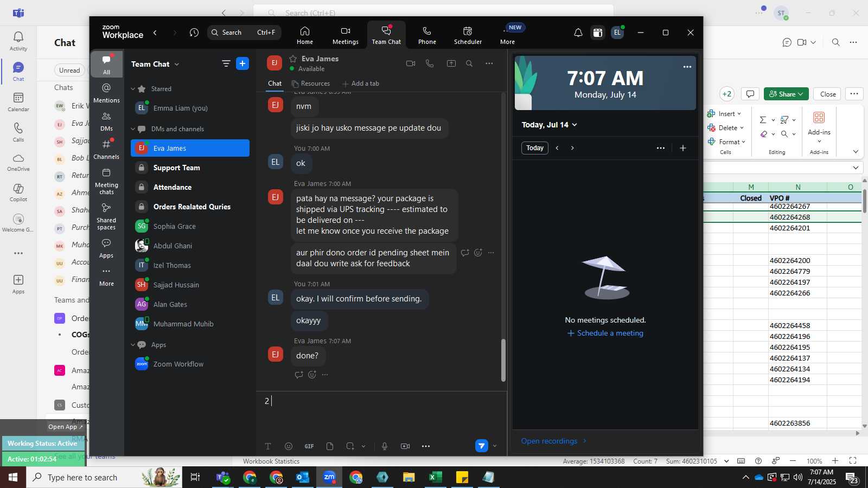Star the Eva James conversation
This screenshot has width=868, height=488.
tap(293, 59)
